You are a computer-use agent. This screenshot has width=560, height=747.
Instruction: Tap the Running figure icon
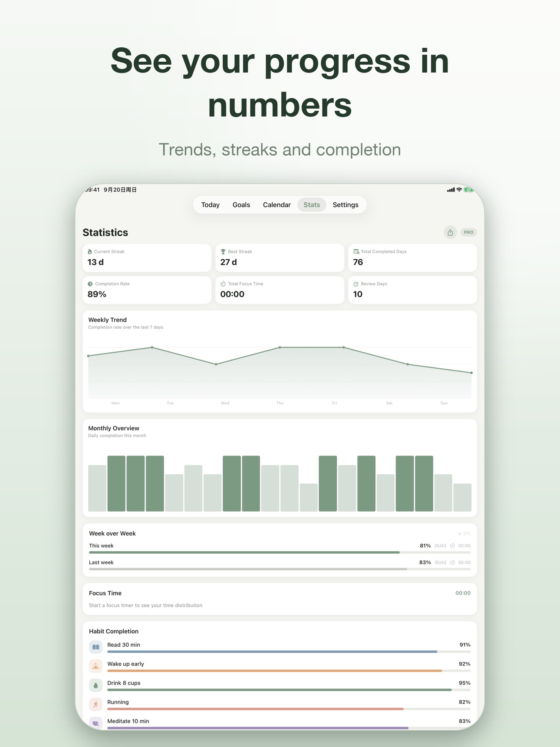pyautogui.click(x=96, y=704)
